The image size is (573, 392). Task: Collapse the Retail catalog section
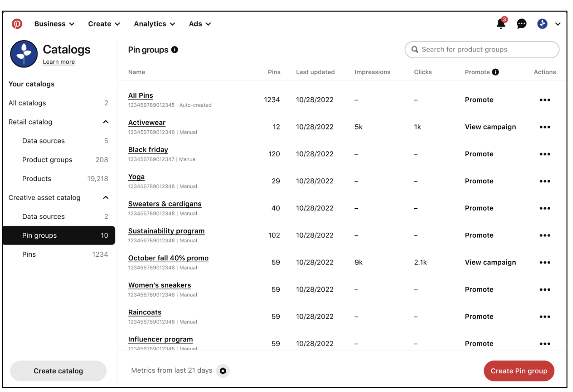105,122
